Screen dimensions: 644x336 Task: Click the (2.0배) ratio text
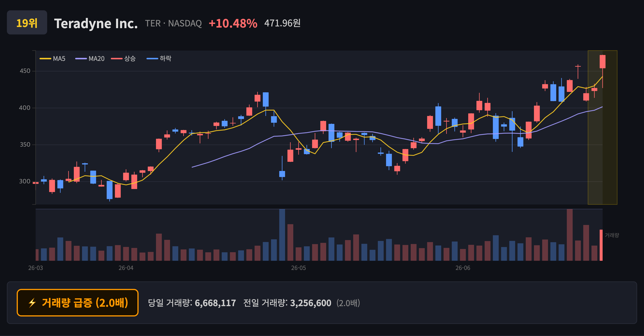click(348, 303)
